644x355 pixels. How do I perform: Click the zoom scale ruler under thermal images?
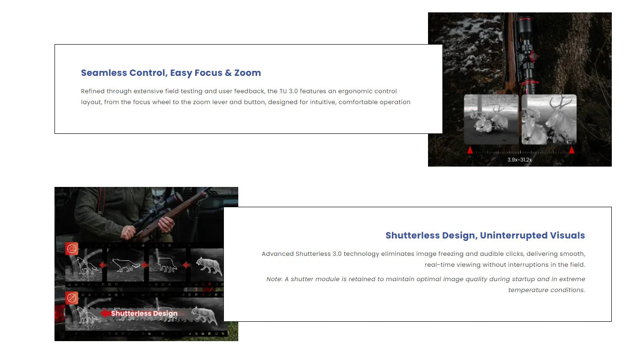(520, 152)
